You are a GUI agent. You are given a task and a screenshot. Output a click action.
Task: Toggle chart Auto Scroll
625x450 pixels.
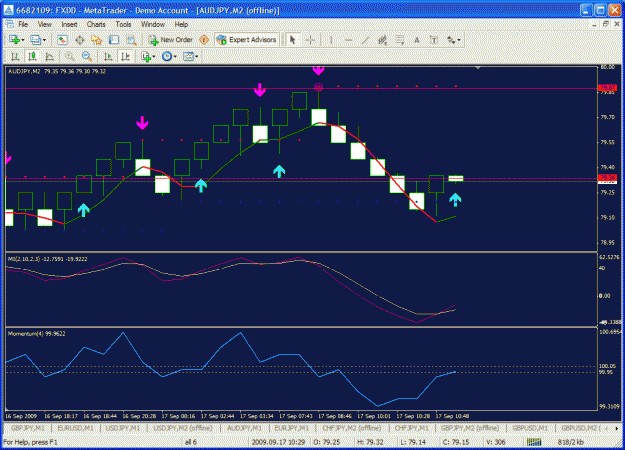point(108,57)
